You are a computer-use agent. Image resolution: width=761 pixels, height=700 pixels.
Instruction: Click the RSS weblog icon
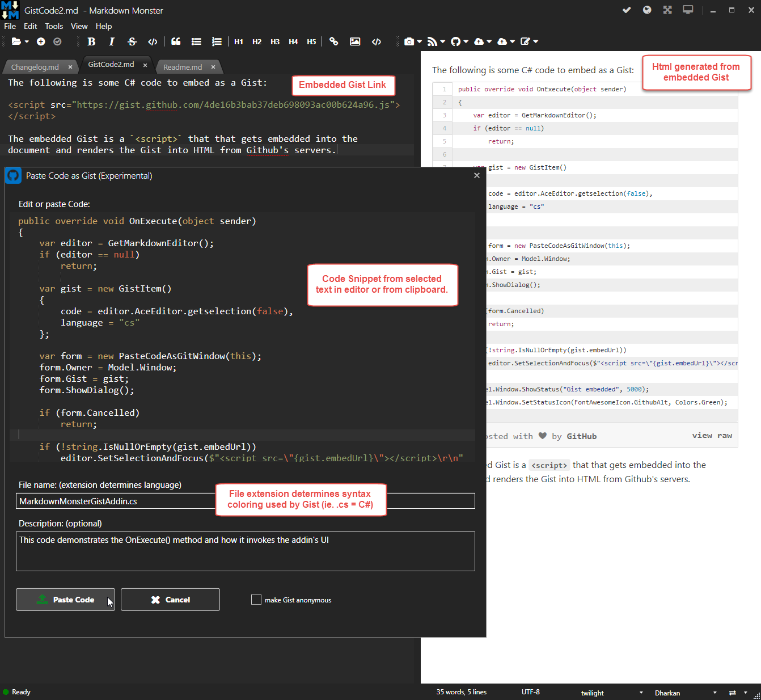point(432,41)
